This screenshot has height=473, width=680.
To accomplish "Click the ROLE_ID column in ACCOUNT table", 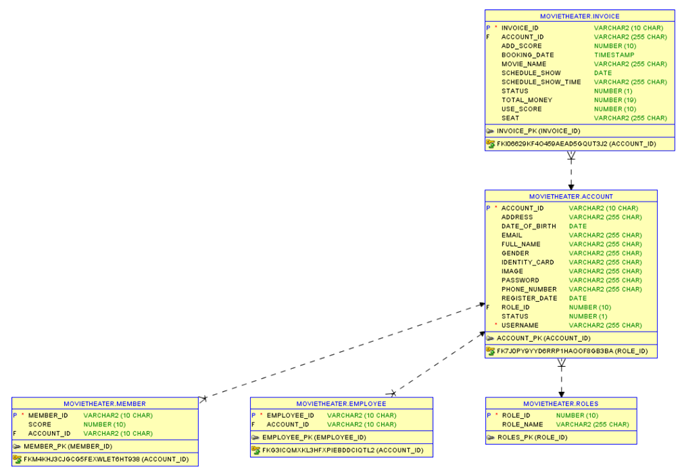I will pyautogui.click(x=515, y=307).
